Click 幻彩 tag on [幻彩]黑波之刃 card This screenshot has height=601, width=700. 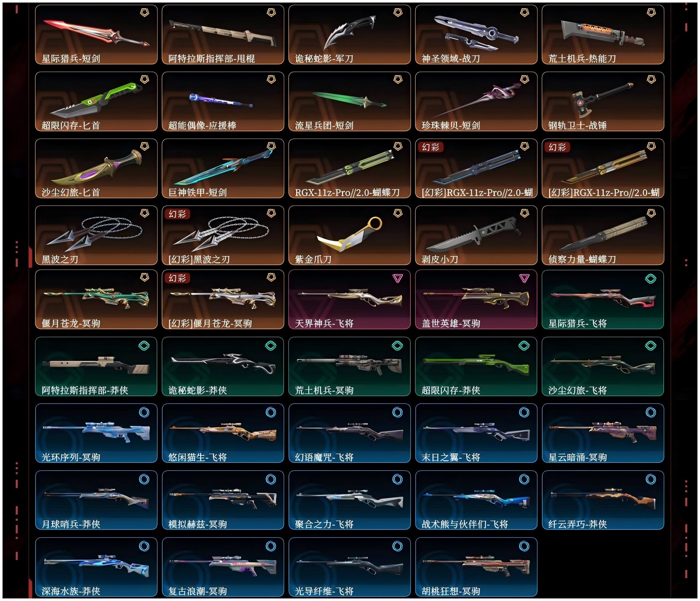[178, 214]
